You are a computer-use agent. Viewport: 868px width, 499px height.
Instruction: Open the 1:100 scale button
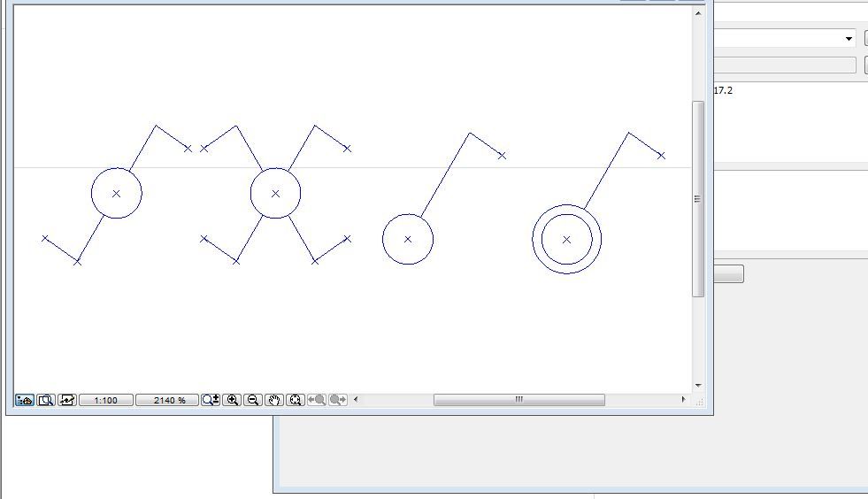click(x=106, y=400)
